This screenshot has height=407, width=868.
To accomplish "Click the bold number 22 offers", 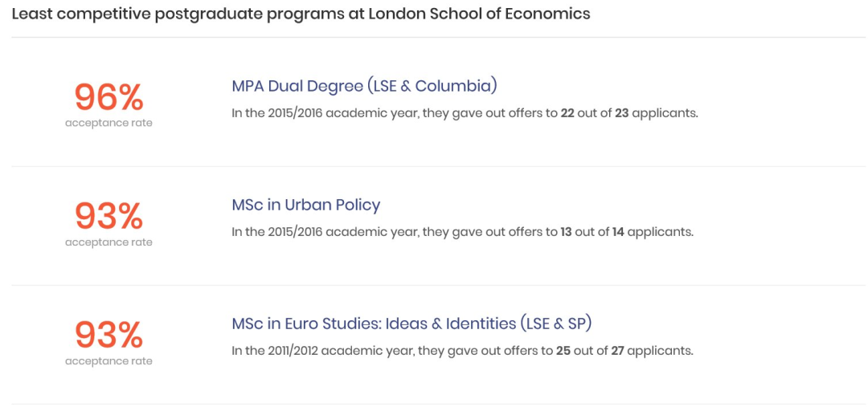I will click(567, 113).
